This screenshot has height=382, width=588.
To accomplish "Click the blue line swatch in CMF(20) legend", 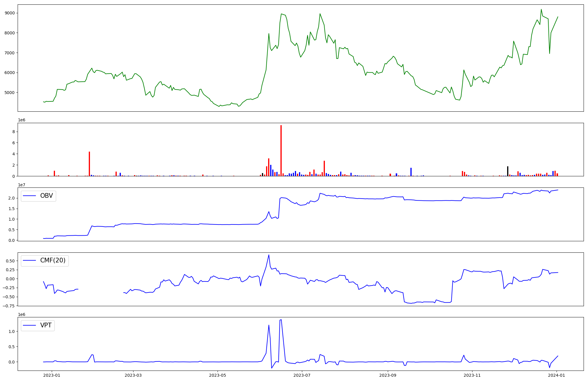I will coord(29,261).
